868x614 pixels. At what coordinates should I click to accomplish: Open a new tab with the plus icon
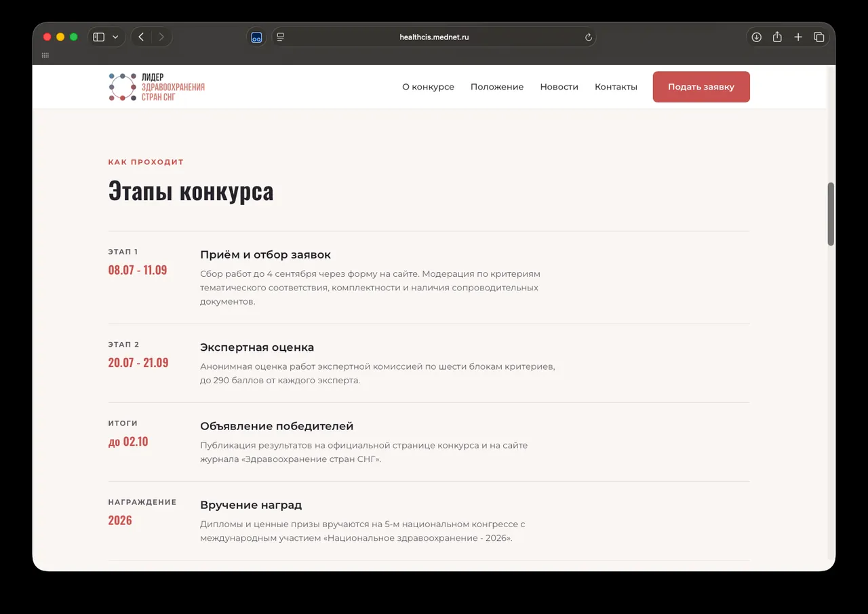(x=798, y=37)
